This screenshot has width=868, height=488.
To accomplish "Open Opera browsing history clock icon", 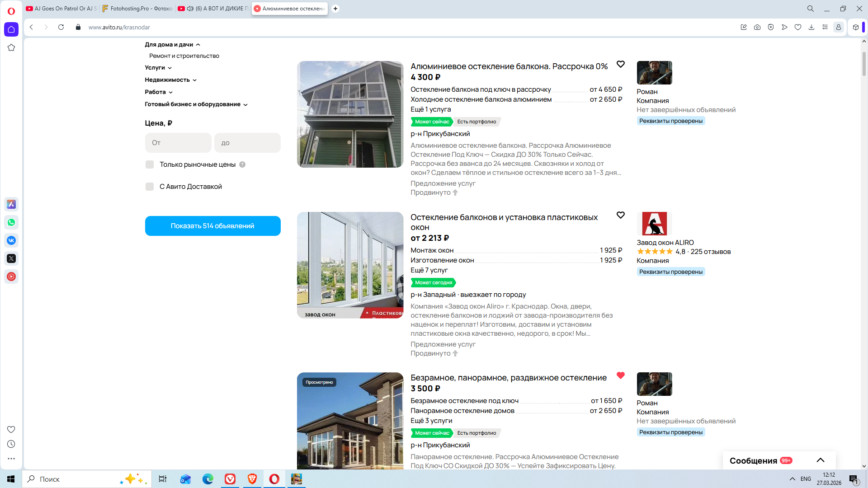I will (x=11, y=444).
